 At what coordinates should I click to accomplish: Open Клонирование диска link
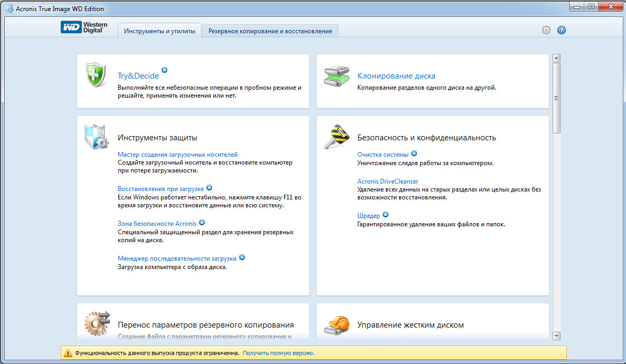(x=396, y=76)
